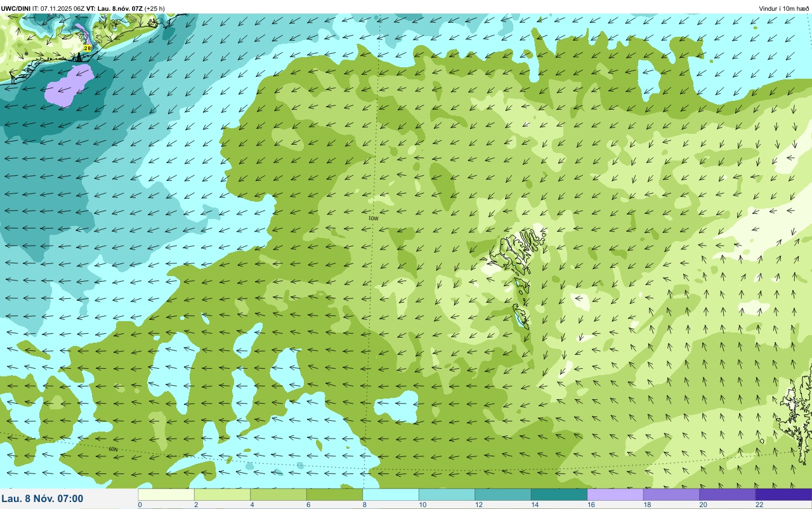The height and width of the screenshot is (509, 812).
Task: Click the legend value '8'
Action: click(364, 505)
